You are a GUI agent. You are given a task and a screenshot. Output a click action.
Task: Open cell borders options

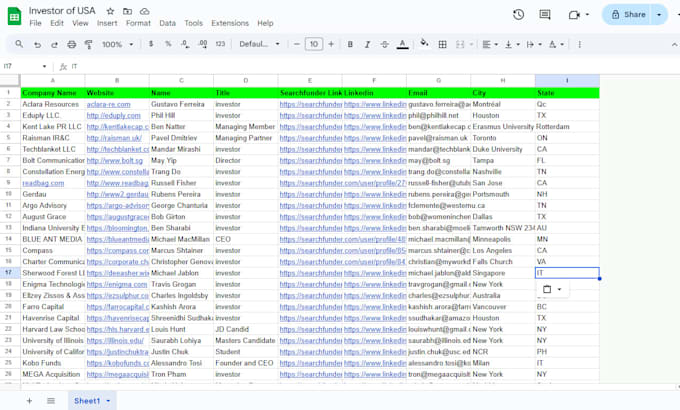click(442, 44)
